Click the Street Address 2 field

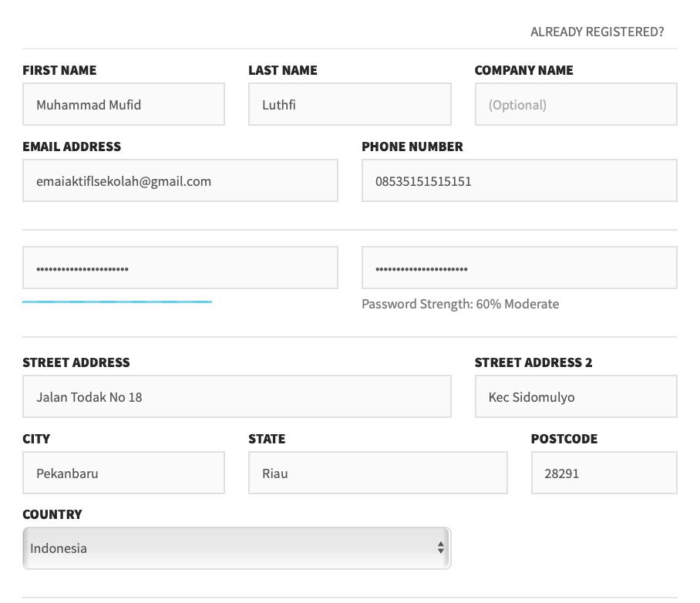tap(576, 396)
